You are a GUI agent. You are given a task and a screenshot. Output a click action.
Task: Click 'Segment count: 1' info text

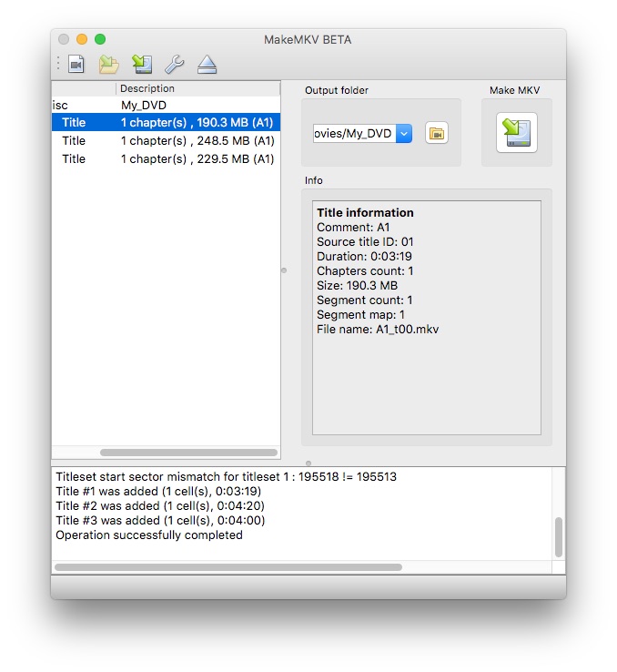365,300
